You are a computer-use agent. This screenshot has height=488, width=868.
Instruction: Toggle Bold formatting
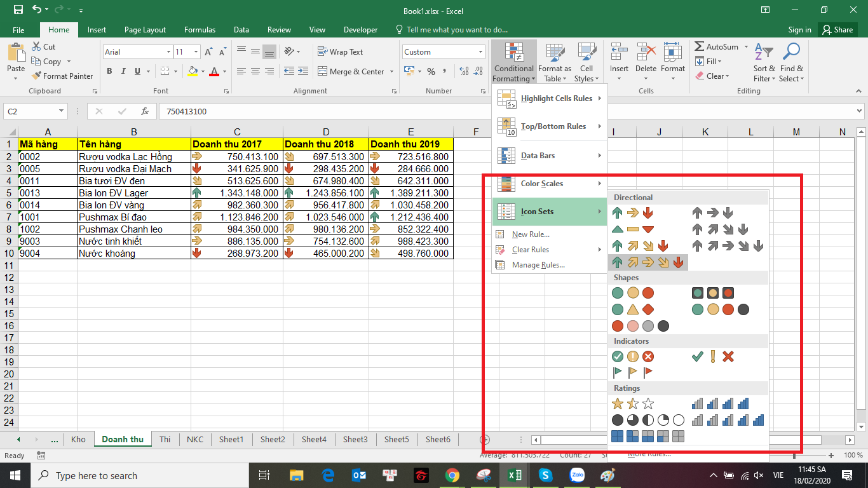109,72
